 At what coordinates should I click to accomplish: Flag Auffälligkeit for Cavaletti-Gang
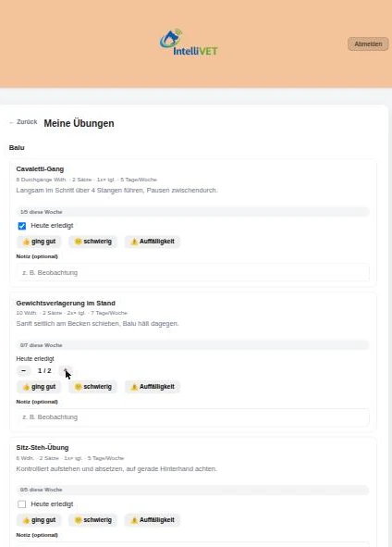click(153, 242)
